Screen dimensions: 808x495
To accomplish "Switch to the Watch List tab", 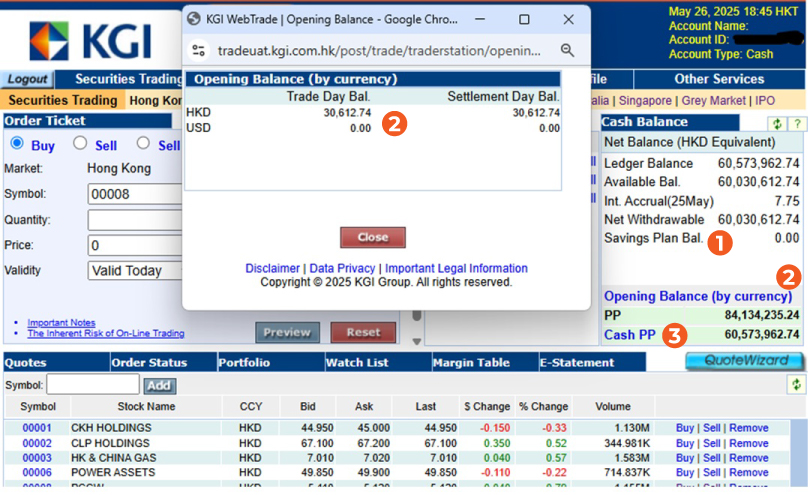I will (x=378, y=362).
